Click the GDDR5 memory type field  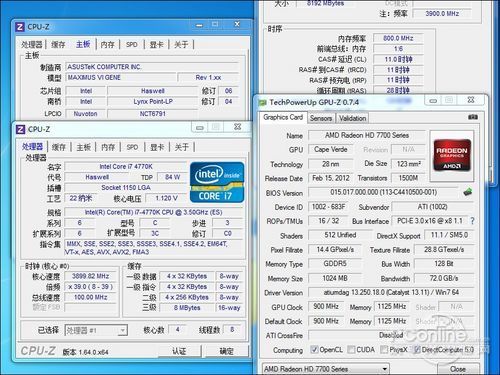pyautogui.click(x=335, y=263)
